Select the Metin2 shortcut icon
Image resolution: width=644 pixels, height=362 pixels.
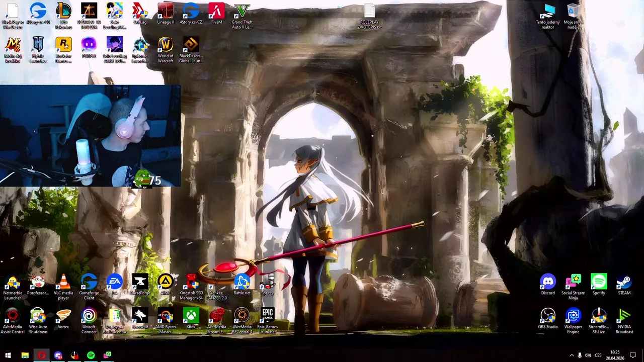(x=13, y=50)
